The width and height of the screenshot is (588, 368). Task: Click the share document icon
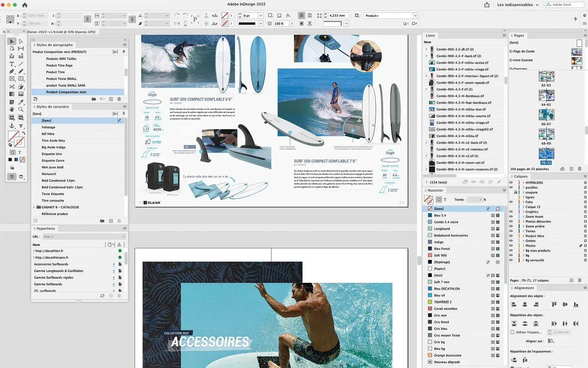(x=487, y=5)
